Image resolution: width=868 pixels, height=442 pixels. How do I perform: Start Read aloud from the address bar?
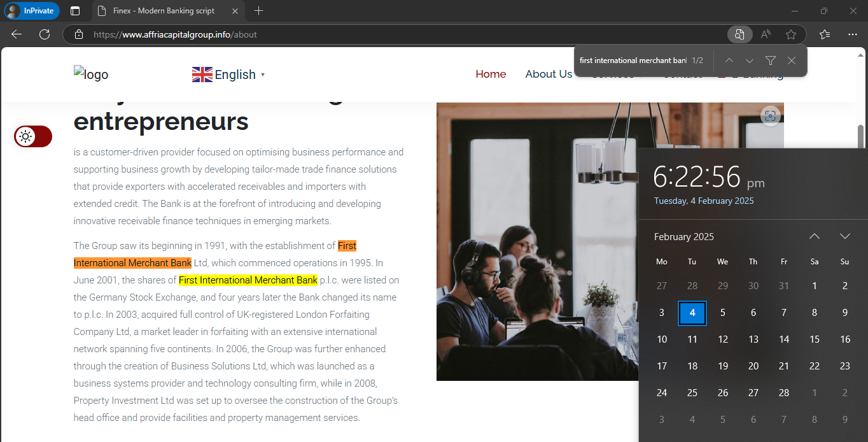tap(766, 34)
